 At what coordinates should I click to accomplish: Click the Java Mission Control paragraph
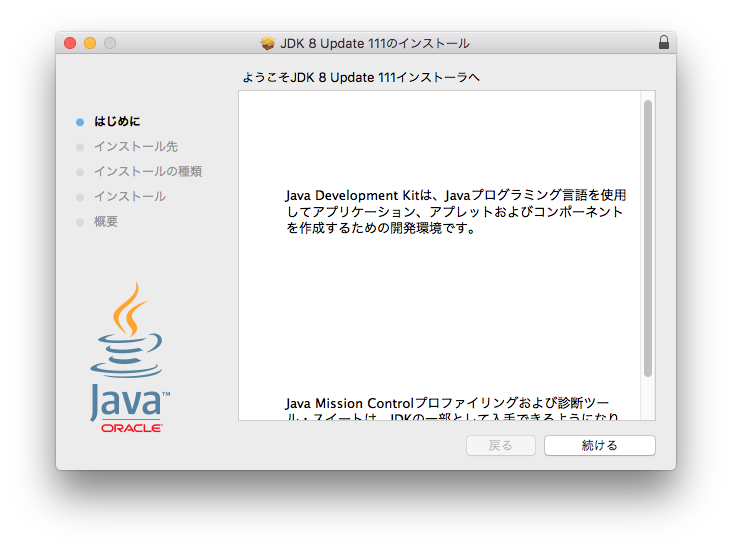[452, 409]
